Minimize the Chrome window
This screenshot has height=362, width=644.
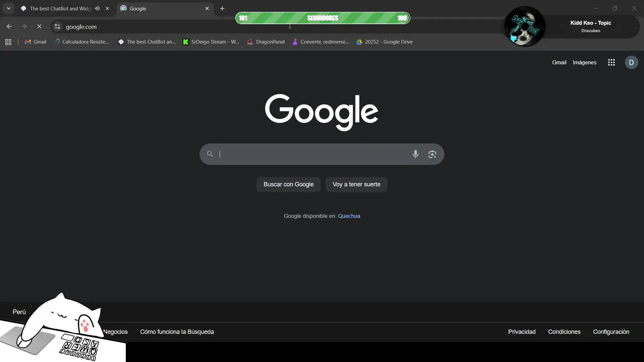[596, 9]
